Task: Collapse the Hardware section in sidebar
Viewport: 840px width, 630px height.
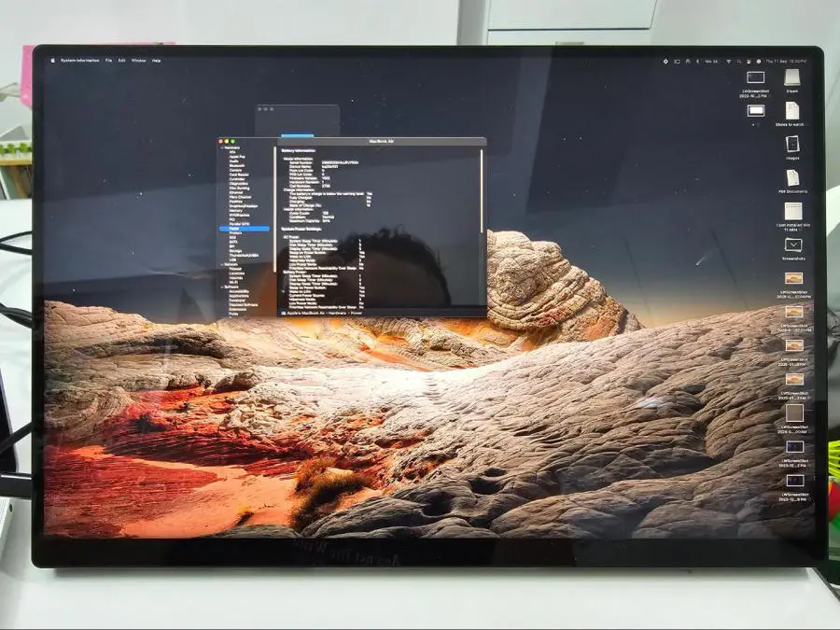Action: tap(222, 148)
